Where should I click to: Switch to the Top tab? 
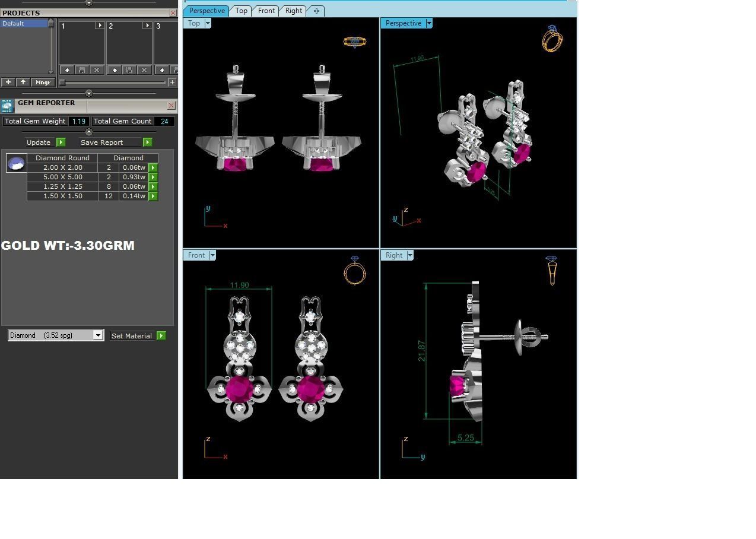pyautogui.click(x=241, y=11)
